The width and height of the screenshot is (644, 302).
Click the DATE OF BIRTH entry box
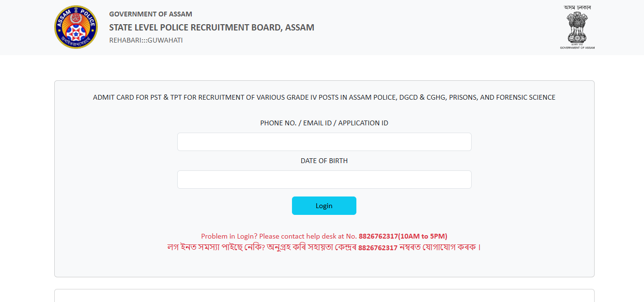[324, 179]
